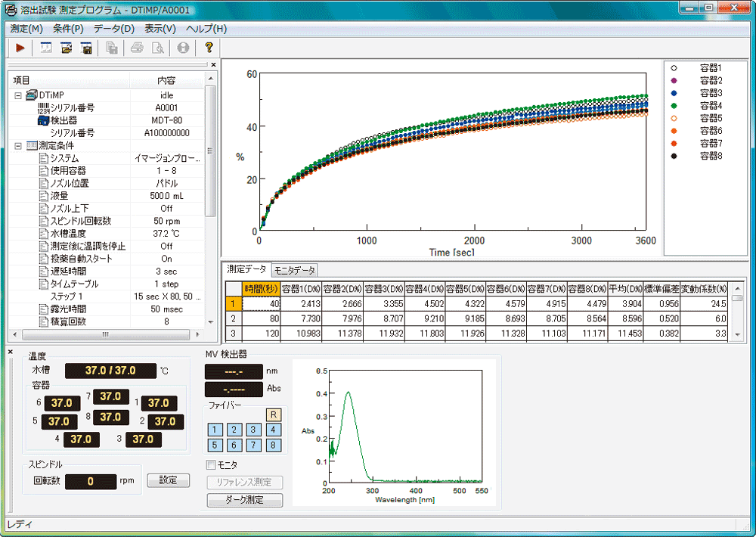Image resolution: width=756 pixels, height=537 pixels.
Task: Click the document icon beside 使用容器
Action: point(43,171)
